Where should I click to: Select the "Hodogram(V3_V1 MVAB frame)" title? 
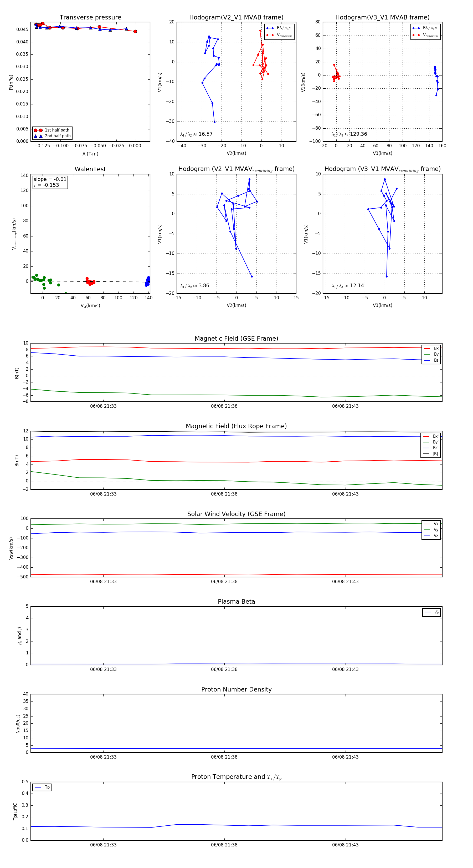click(x=382, y=18)
